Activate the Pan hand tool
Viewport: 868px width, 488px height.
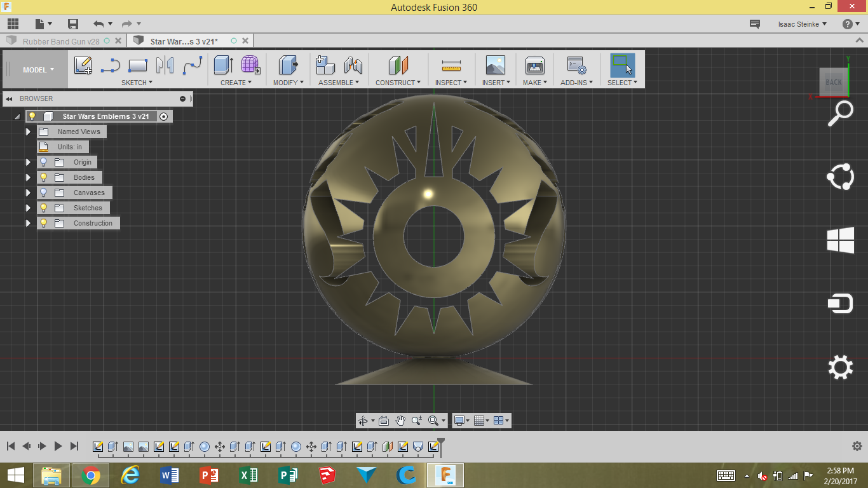point(400,421)
